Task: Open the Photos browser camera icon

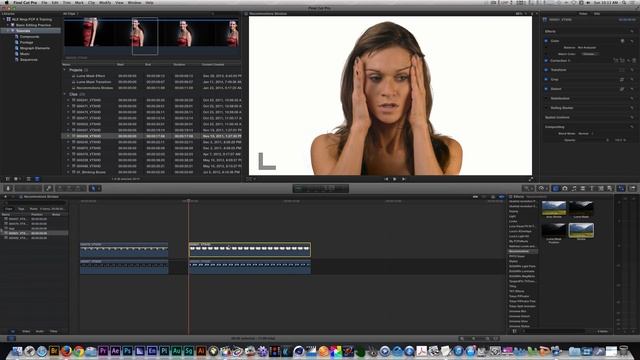Action: click(x=565, y=188)
